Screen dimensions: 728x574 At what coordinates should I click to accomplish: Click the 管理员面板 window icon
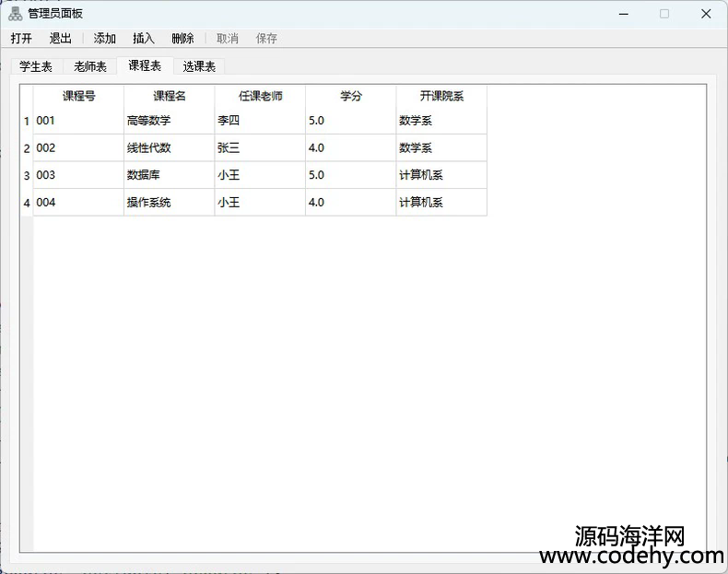click(16, 14)
